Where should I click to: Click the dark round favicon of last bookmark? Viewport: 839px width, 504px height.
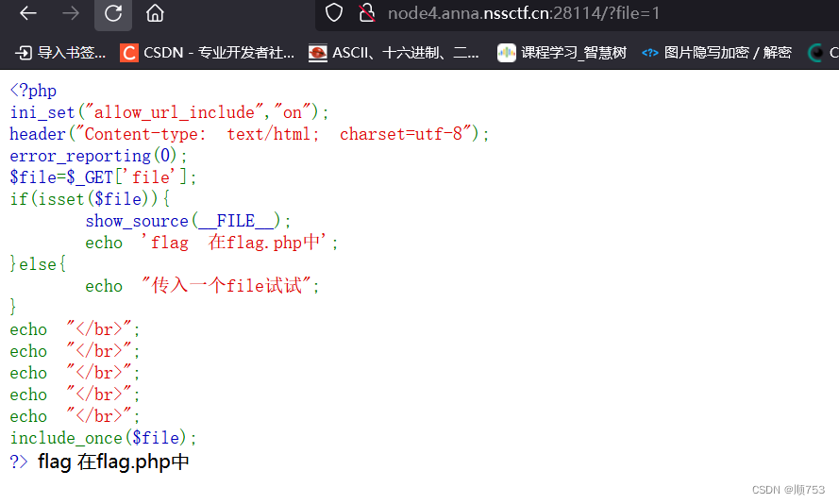(x=816, y=53)
